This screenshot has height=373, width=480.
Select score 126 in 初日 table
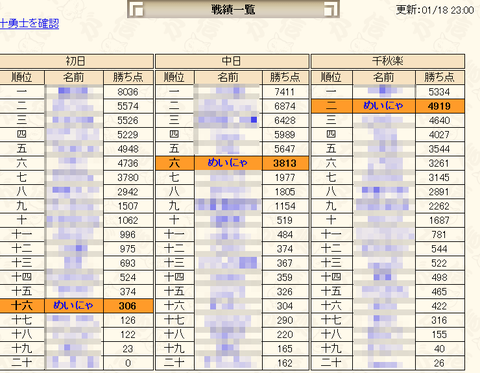[128, 320]
